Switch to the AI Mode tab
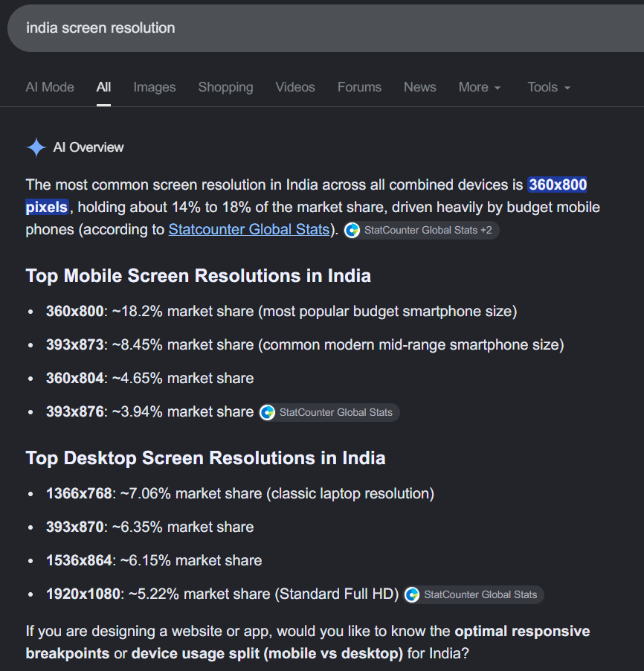The height and width of the screenshot is (671, 644). pos(50,87)
